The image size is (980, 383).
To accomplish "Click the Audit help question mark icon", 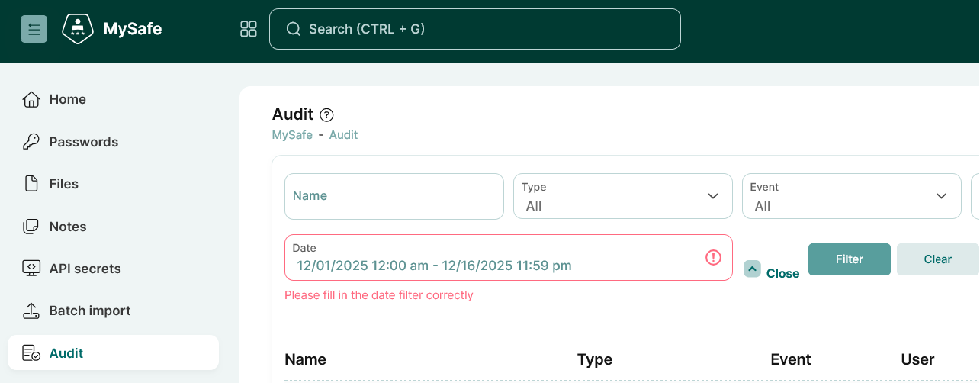I will point(326,115).
